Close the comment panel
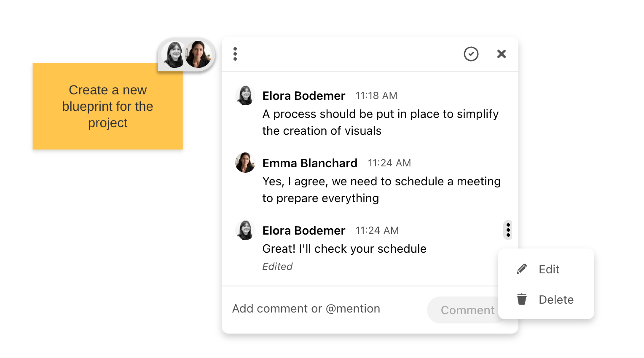 (501, 54)
